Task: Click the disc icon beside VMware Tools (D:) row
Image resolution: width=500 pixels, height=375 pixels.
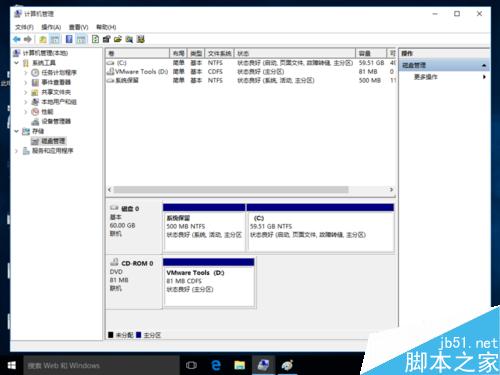Action: click(x=110, y=71)
